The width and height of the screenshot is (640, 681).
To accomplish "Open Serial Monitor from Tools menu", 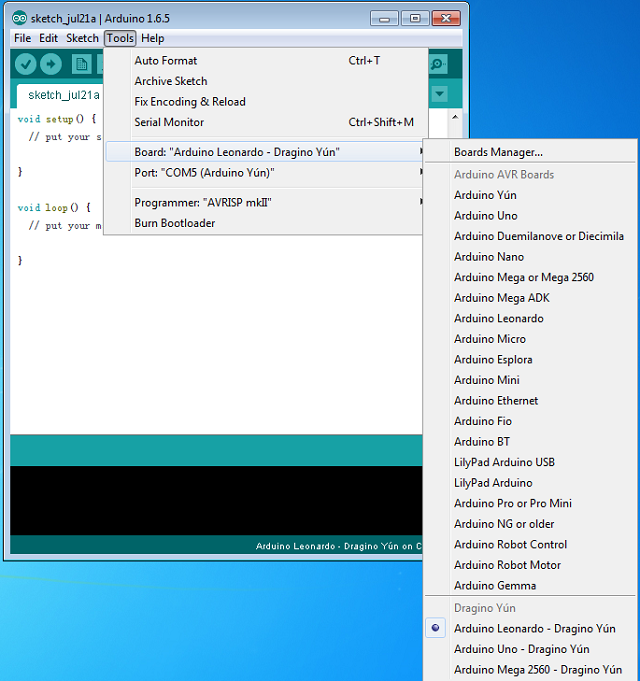I will point(264,122).
